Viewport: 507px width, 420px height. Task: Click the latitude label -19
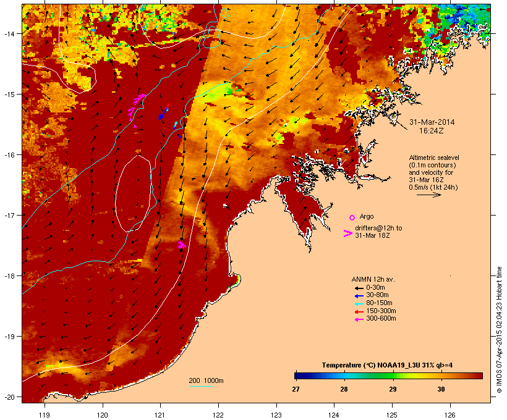[9, 337]
